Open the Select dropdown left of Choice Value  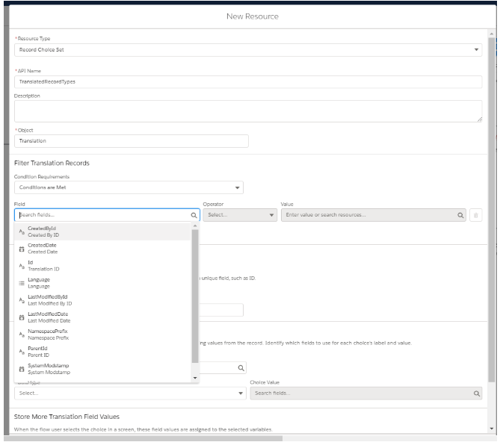pyautogui.click(x=129, y=392)
